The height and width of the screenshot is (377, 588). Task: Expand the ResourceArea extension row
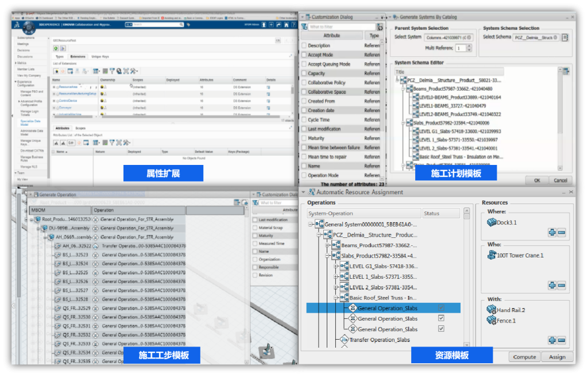(53, 87)
